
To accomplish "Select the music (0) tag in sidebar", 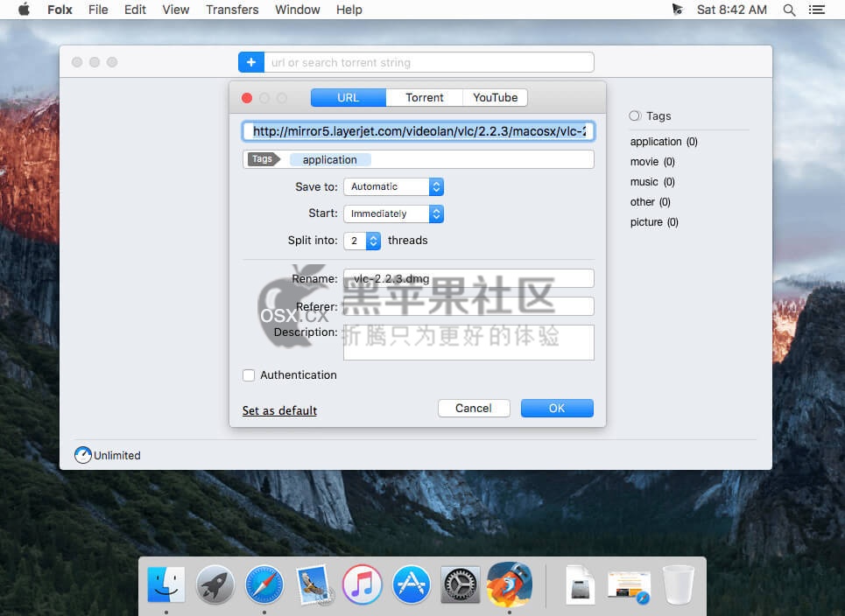I will (652, 182).
